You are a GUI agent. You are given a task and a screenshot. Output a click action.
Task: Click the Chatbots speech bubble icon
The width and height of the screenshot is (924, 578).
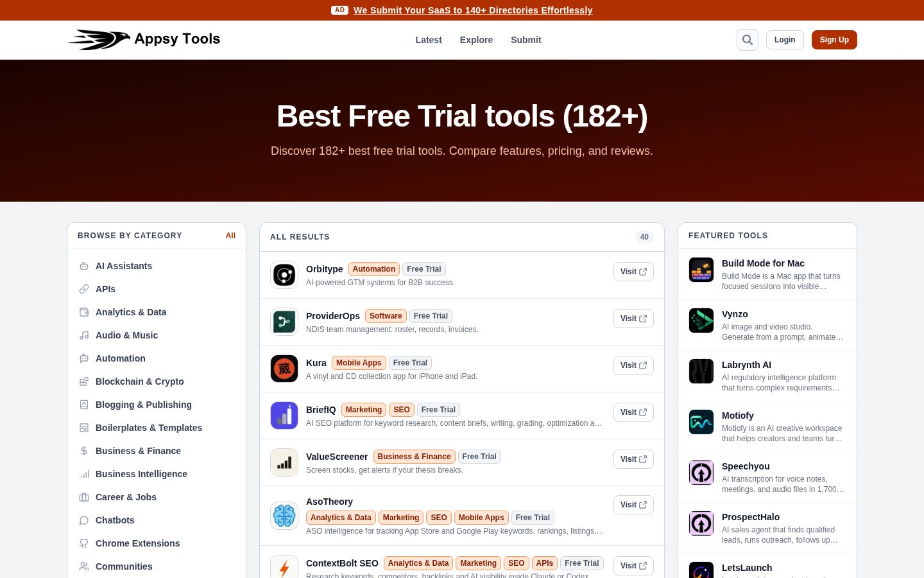pyautogui.click(x=84, y=520)
